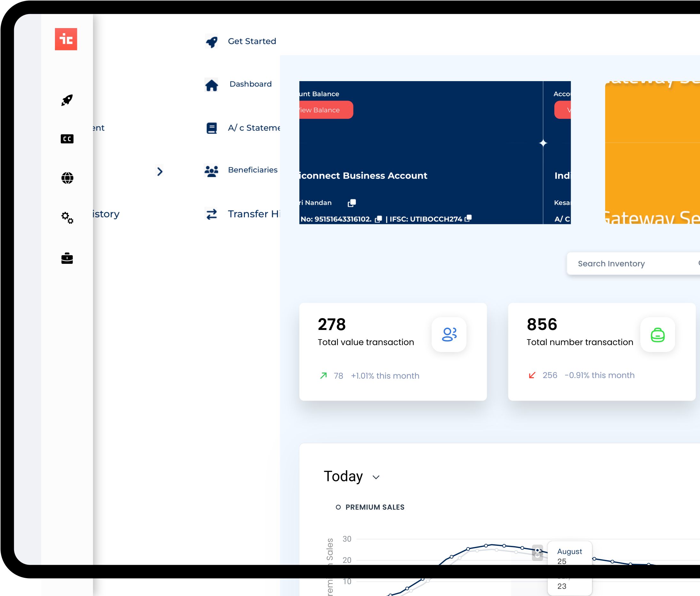The width and height of the screenshot is (700, 596).
Task: Copy the account holder name Nandan
Action: coord(352,202)
